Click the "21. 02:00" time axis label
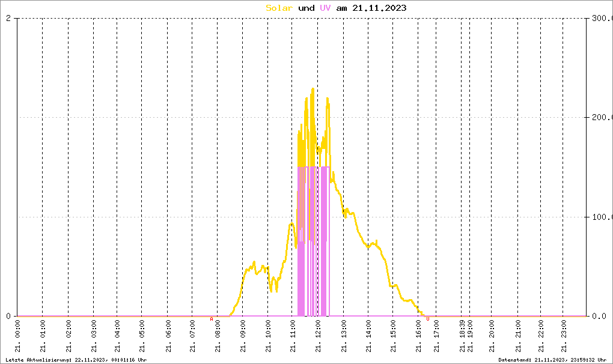 click(x=69, y=336)
